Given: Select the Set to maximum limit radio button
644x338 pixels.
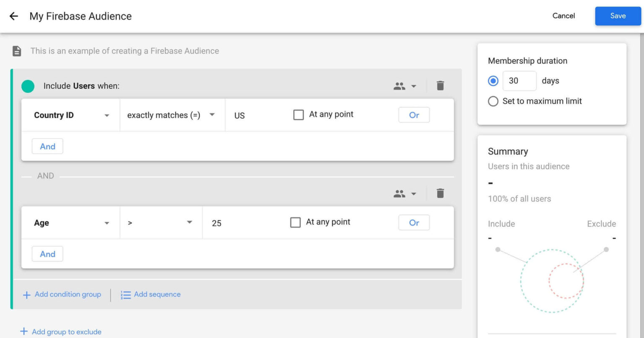Looking at the screenshot, I should click(493, 101).
